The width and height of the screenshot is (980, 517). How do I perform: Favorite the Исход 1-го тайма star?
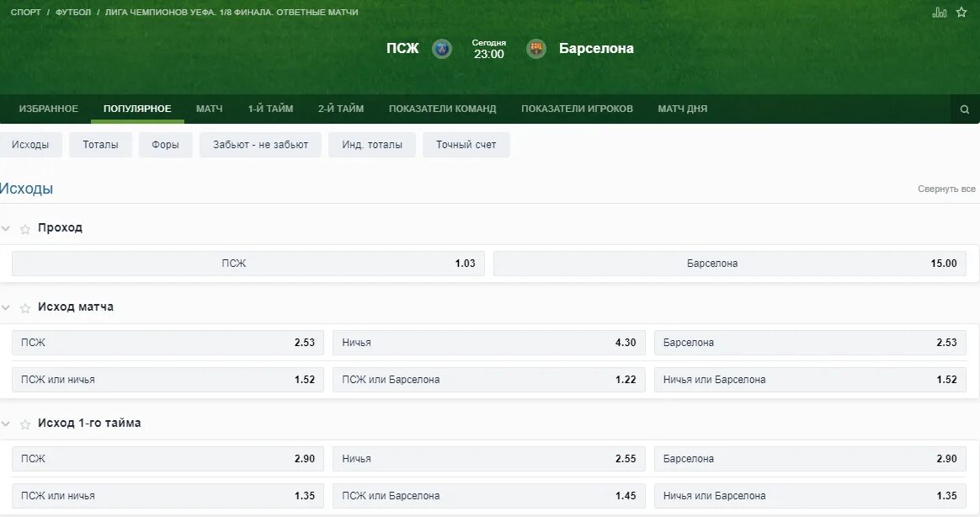tap(25, 424)
